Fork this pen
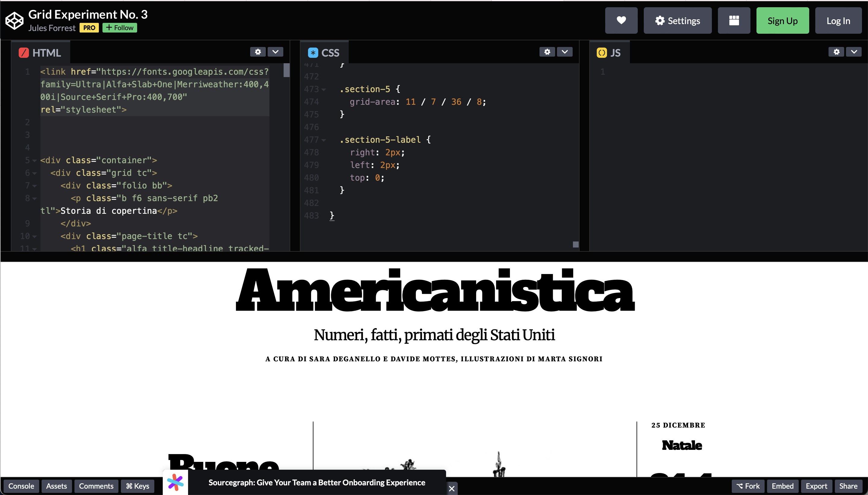Viewport: 868px width, 495px height. 748,486
